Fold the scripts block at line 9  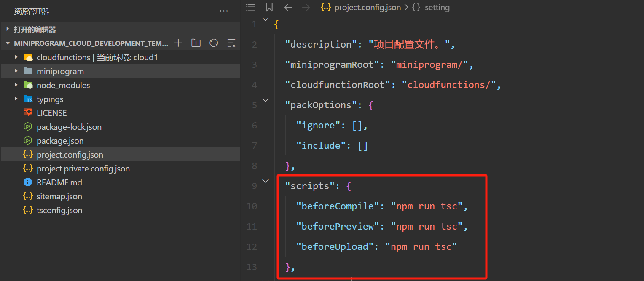[x=266, y=181]
